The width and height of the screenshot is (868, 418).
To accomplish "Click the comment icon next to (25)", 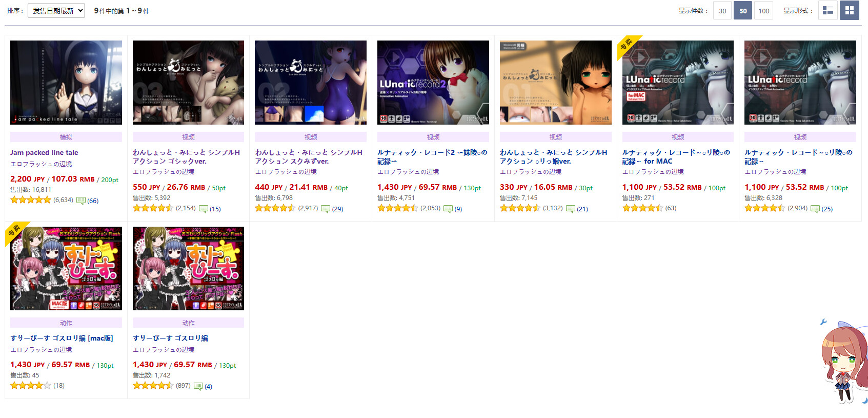I will click(815, 209).
